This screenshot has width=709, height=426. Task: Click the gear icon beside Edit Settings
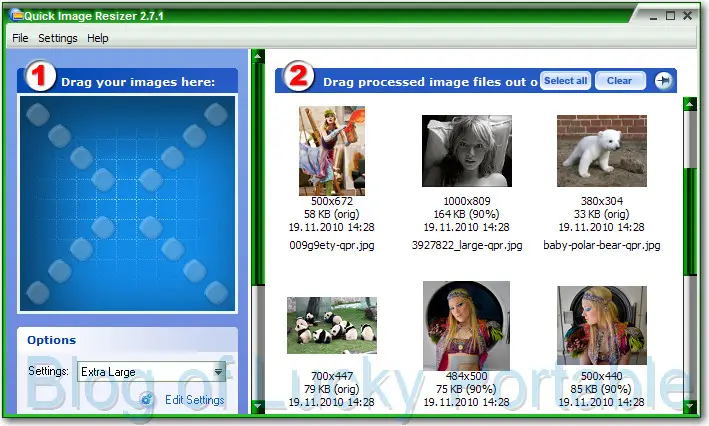click(147, 400)
